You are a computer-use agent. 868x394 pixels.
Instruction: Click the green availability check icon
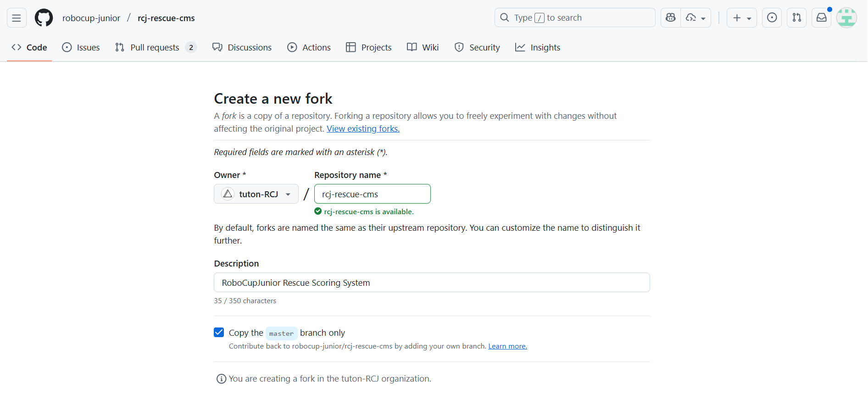click(318, 211)
